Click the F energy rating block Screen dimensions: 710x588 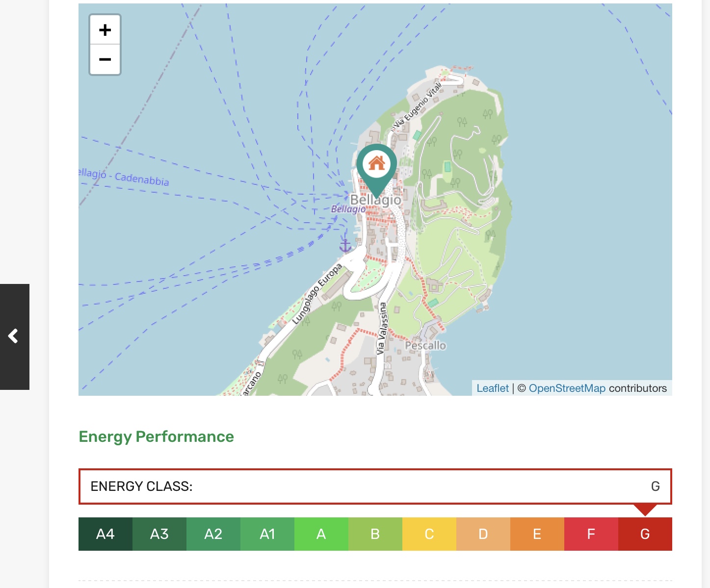click(x=591, y=534)
